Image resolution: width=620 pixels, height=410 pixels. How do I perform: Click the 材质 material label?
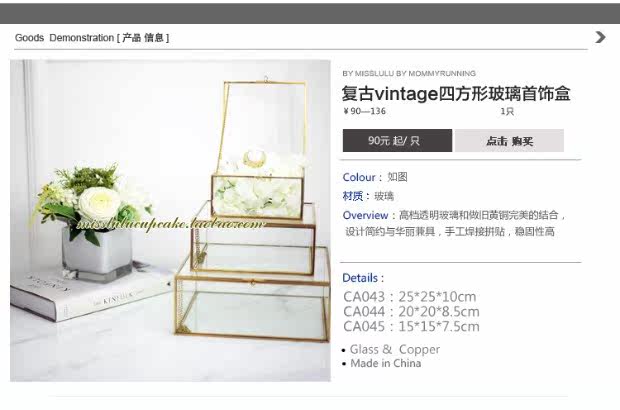click(x=353, y=196)
